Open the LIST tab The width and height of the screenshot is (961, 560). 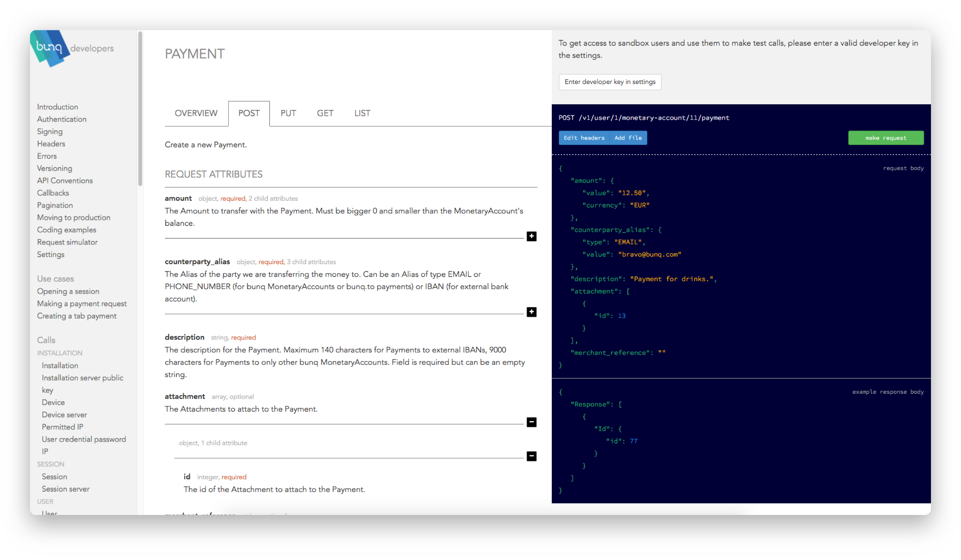click(x=362, y=113)
